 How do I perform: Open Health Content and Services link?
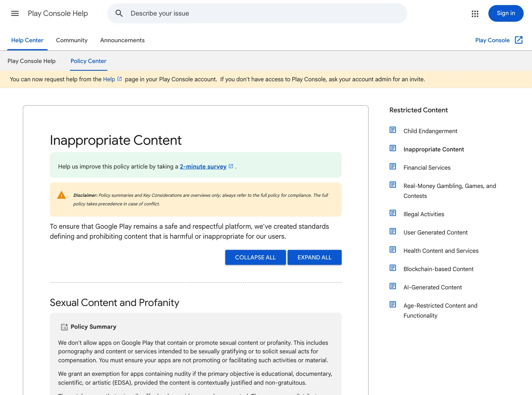coord(441,251)
